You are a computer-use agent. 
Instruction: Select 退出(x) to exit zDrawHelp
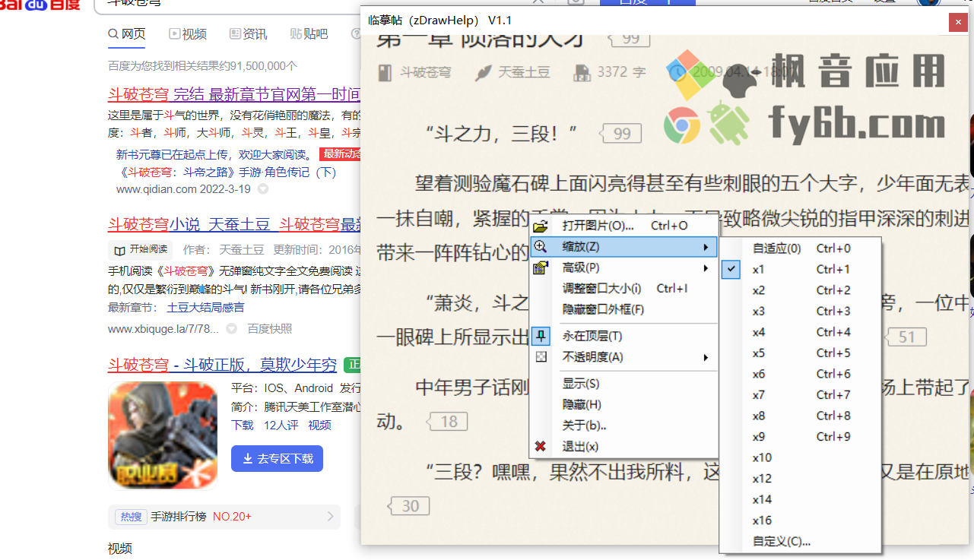click(623, 446)
